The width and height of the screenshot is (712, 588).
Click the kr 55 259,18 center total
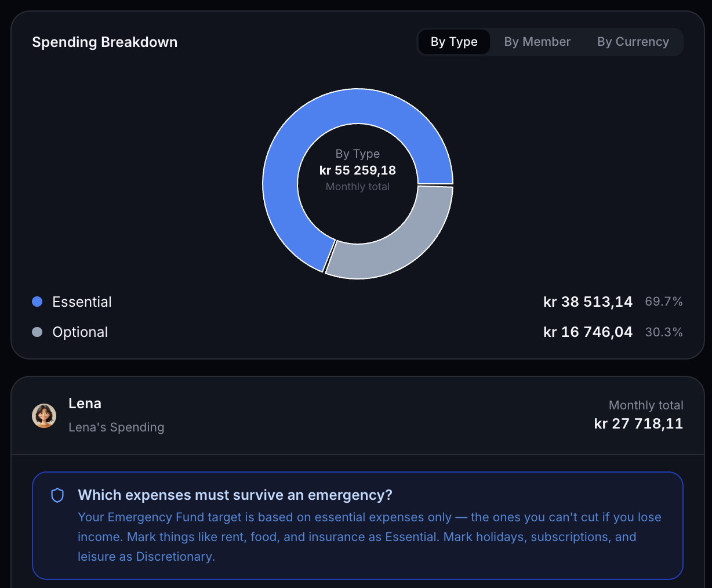click(358, 170)
